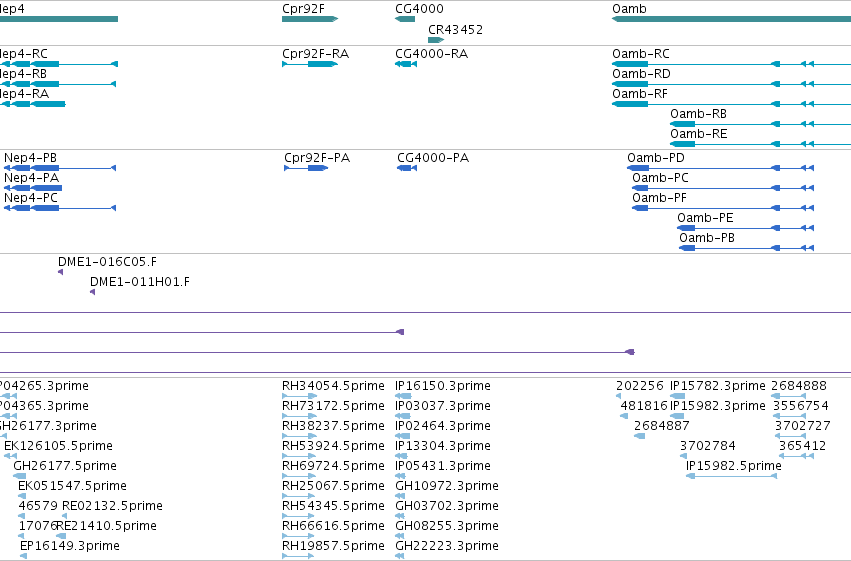The width and height of the screenshot is (851, 561).
Task: Click EST IP16150.3prime
Action: tap(442, 386)
